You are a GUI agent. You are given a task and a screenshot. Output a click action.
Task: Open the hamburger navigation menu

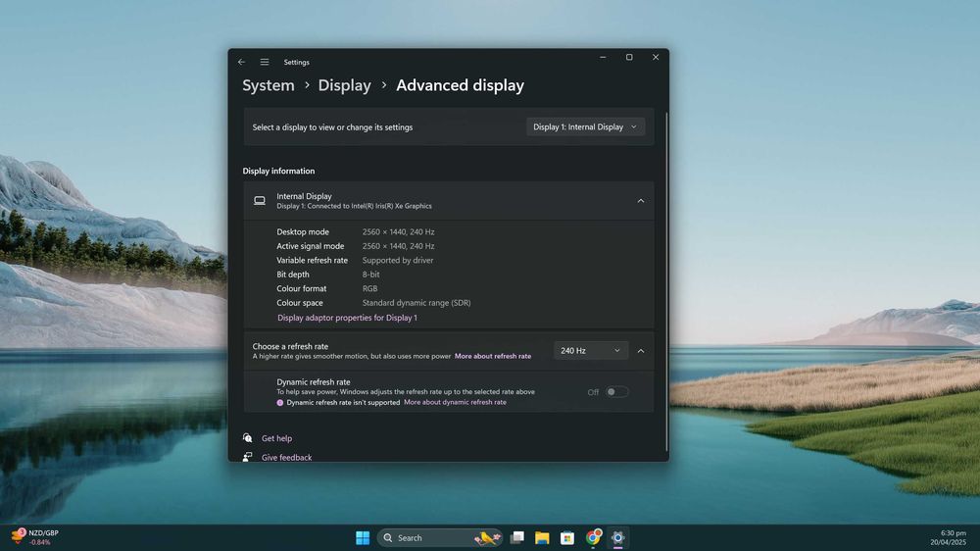[265, 62]
